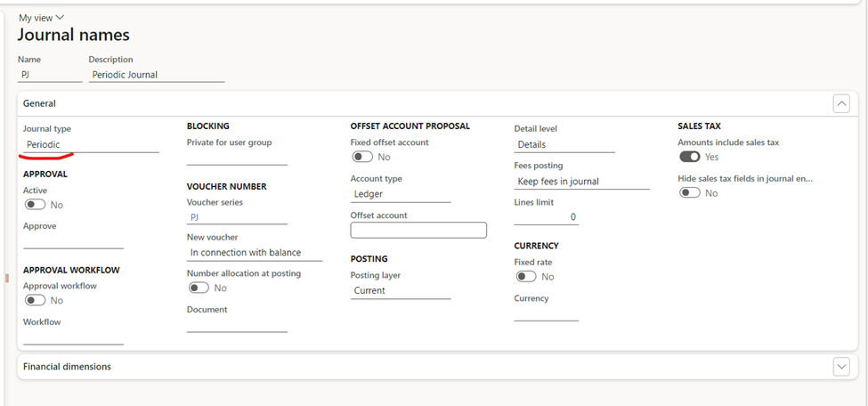Open the My view dropdown
The width and height of the screenshot is (868, 406).
[42, 18]
